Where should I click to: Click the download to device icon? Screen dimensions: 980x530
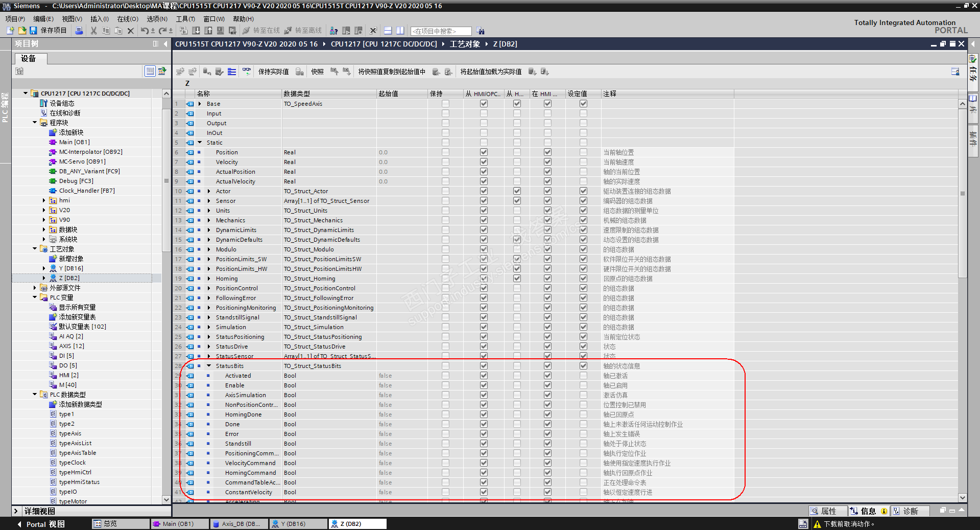pos(196,31)
